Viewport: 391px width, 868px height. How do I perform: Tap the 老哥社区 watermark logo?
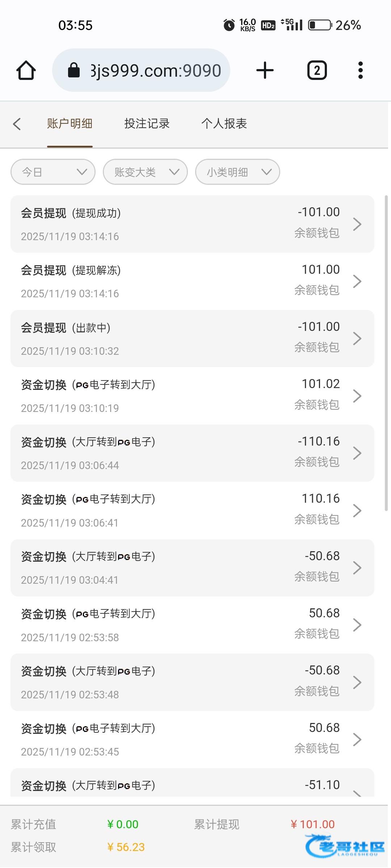(345, 846)
